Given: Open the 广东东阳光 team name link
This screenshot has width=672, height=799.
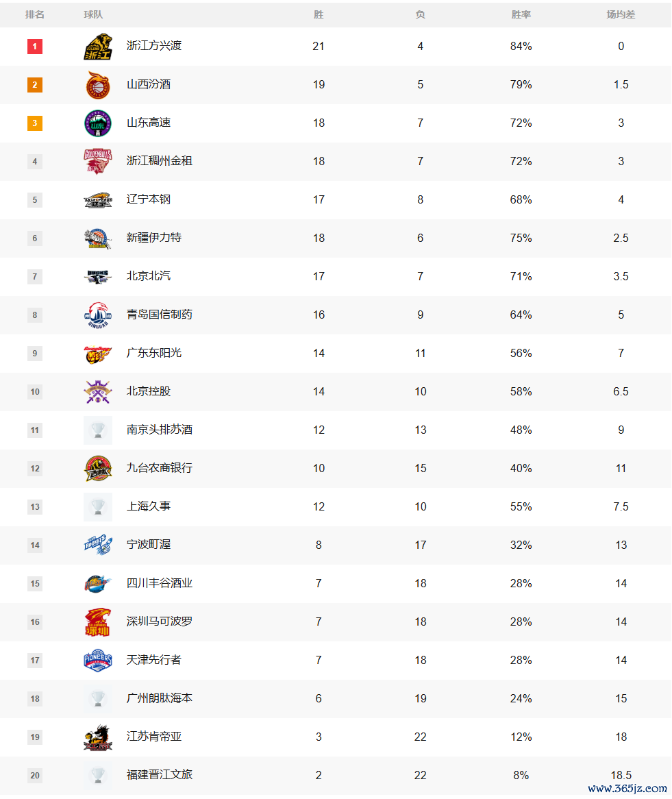Looking at the screenshot, I should 154,353.
